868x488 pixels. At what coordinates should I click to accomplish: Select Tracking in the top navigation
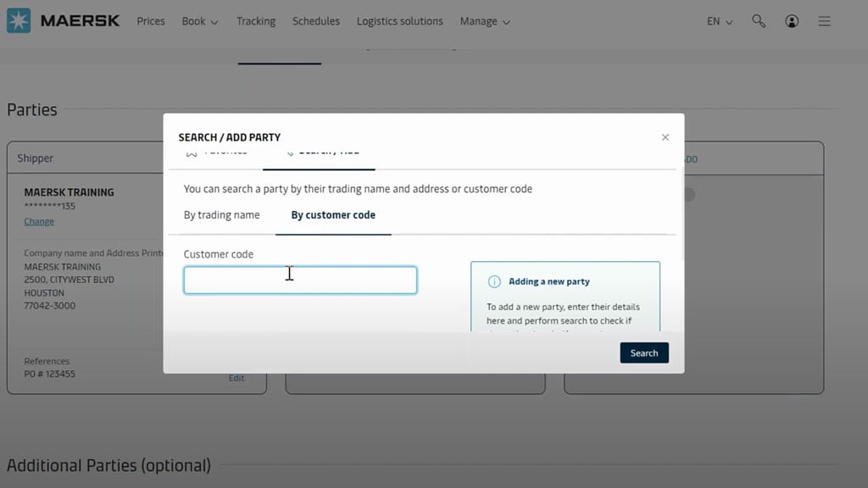(x=255, y=21)
